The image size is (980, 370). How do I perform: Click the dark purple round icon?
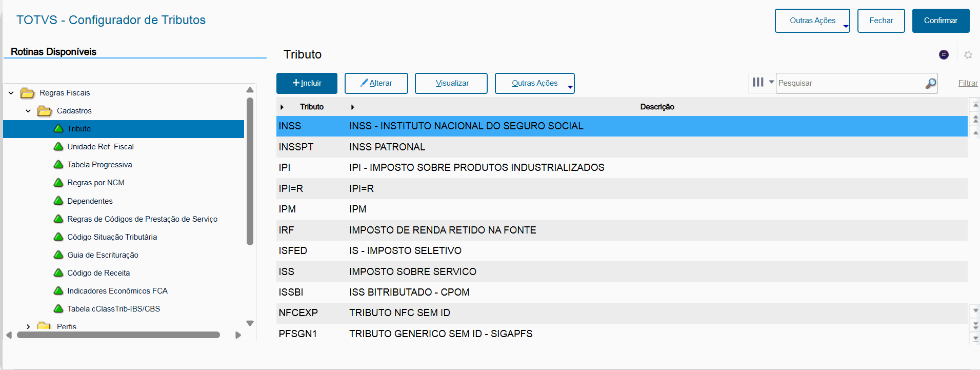[944, 55]
